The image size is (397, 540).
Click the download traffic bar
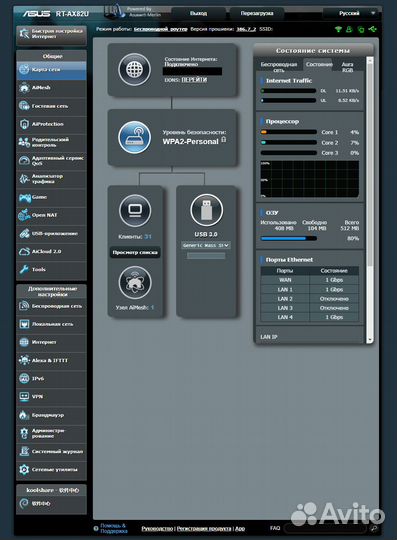pyautogui.click(x=289, y=91)
